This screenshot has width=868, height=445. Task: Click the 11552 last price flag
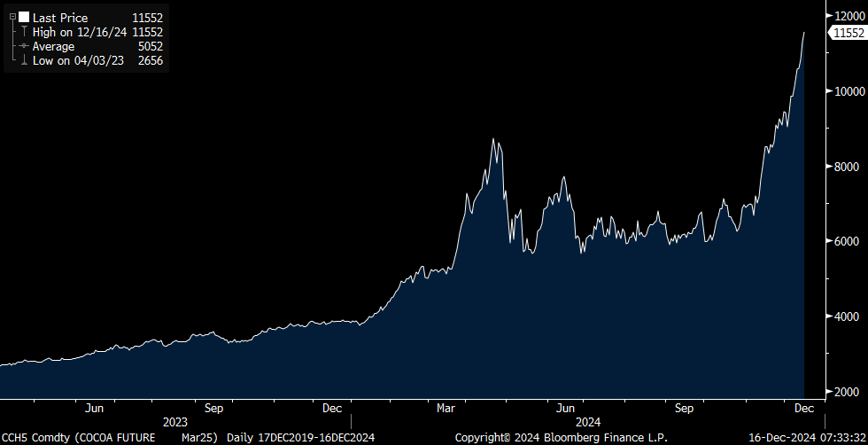tap(848, 34)
